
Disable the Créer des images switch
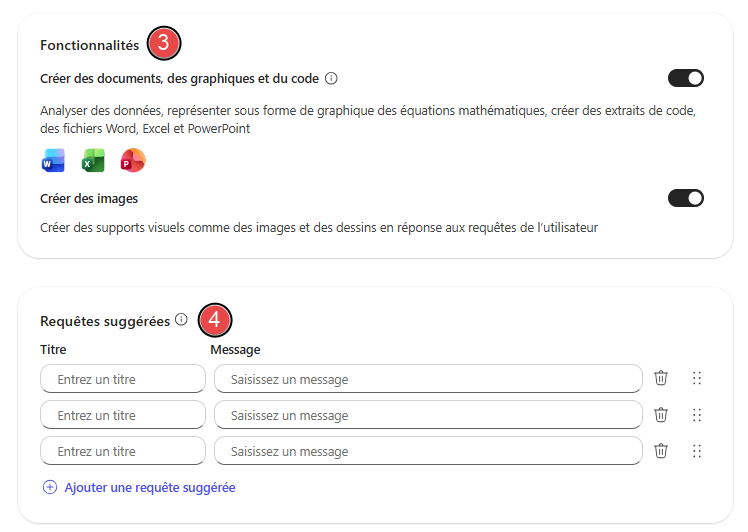click(686, 198)
